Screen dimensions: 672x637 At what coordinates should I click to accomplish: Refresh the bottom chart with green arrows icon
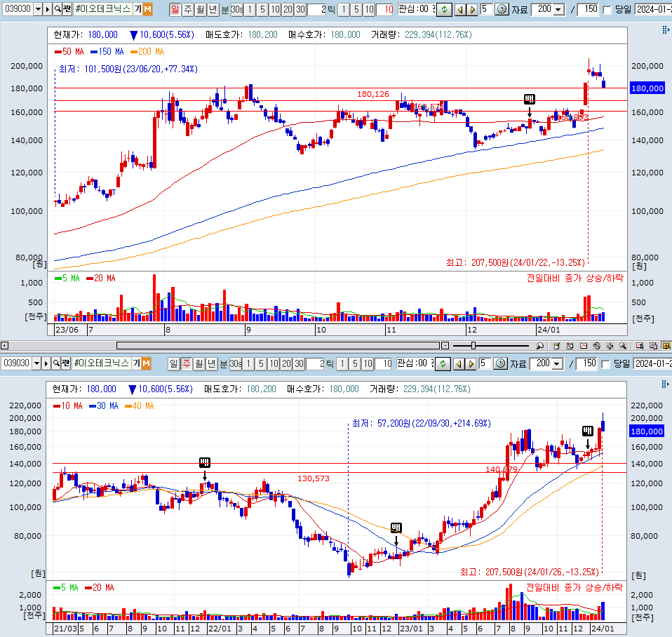coord(443,363)
